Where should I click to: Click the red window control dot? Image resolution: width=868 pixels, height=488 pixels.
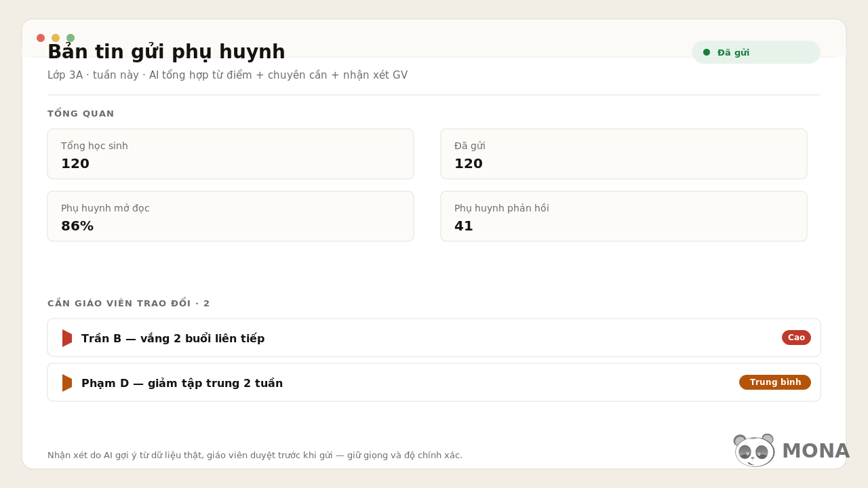click(x=41, y=38)
